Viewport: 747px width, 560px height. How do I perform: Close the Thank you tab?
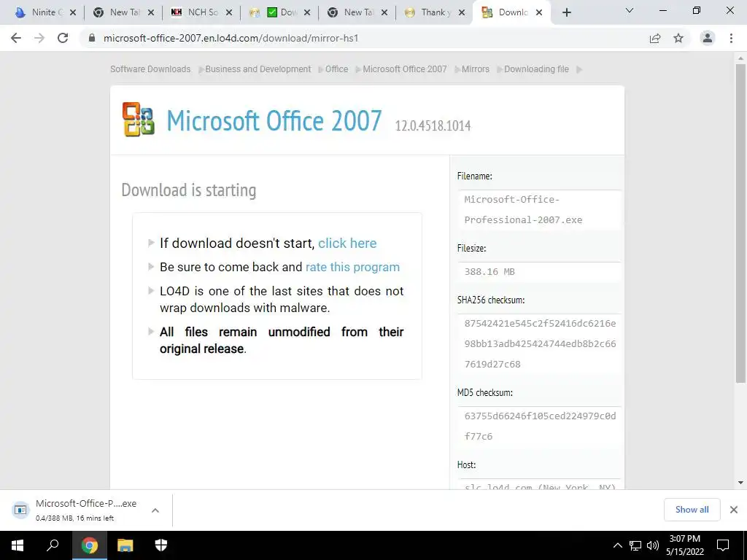462,12
